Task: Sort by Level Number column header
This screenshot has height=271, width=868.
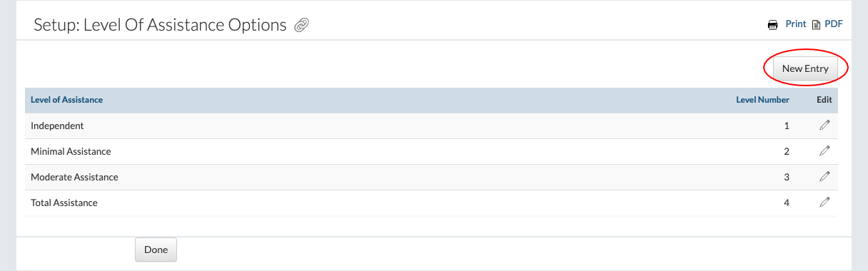Action: 762,100
